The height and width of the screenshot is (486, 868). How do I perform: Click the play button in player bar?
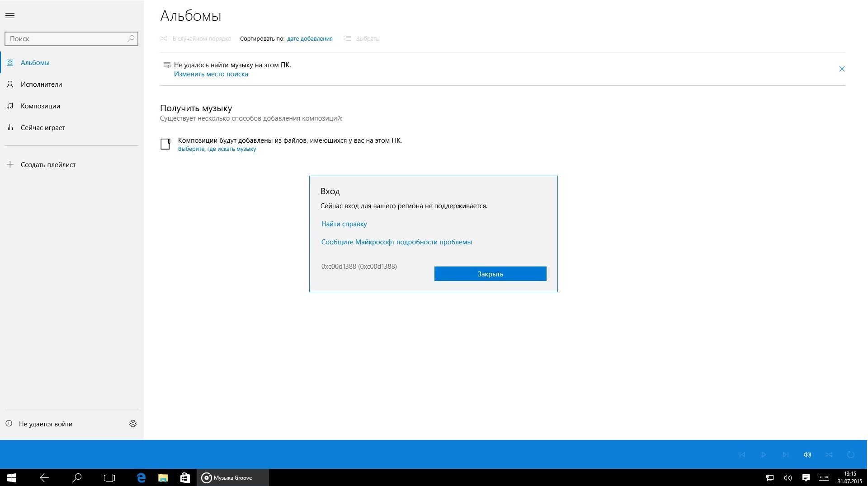pos(764,455)
